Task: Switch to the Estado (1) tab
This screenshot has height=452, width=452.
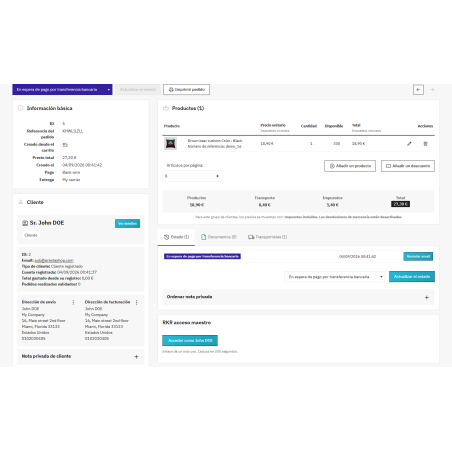Action: point(176,237)
